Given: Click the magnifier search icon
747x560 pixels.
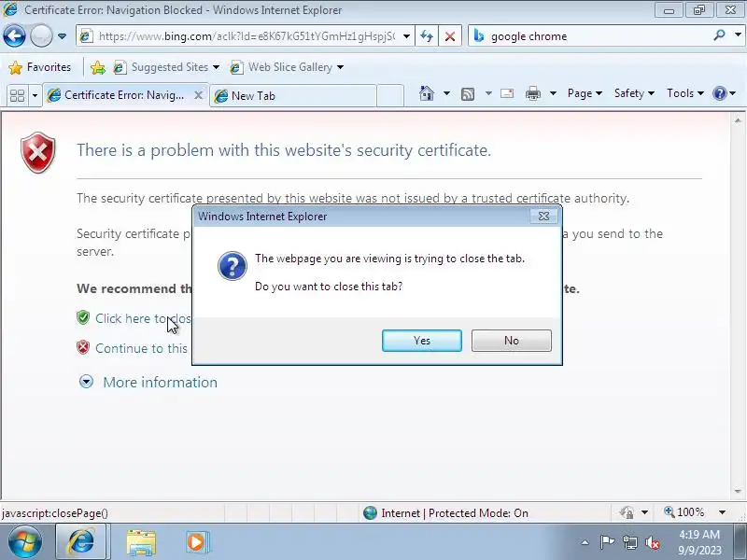Looking at the screenshot, I should pos(719,35).
